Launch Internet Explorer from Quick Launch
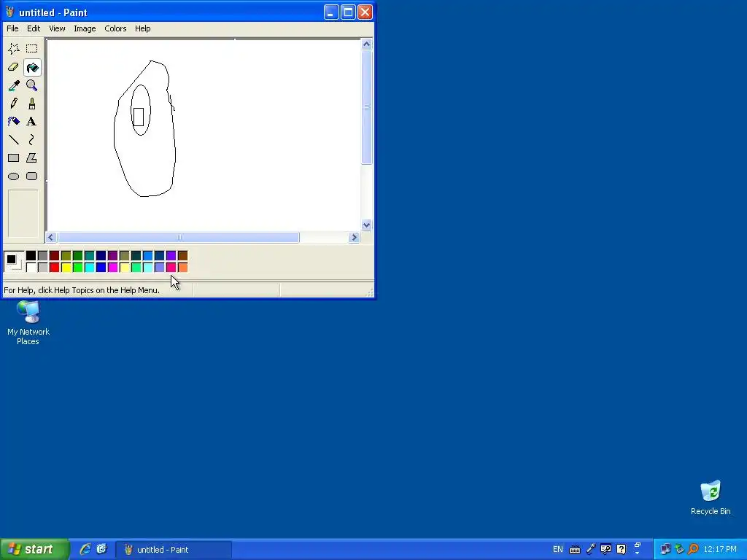The width and height of the screenshot is (747, 560). [85, 549]
